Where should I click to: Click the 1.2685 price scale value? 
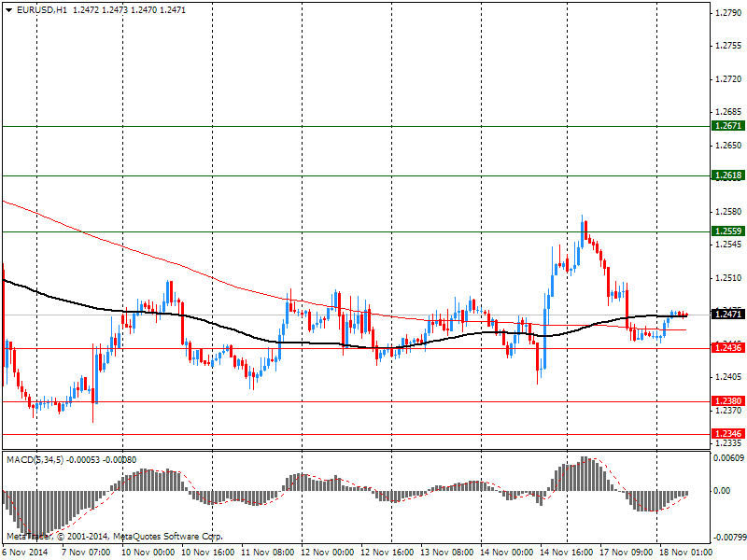click(729, 112)
